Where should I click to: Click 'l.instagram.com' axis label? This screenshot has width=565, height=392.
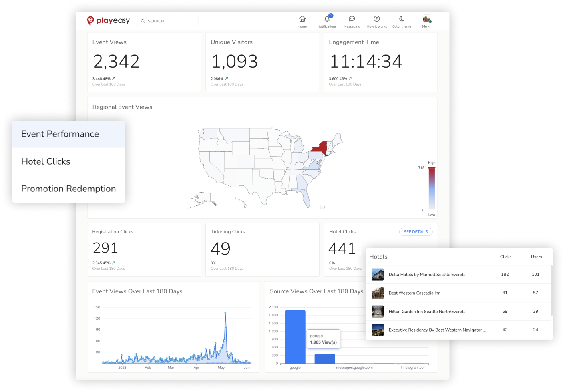click(414, 368)
